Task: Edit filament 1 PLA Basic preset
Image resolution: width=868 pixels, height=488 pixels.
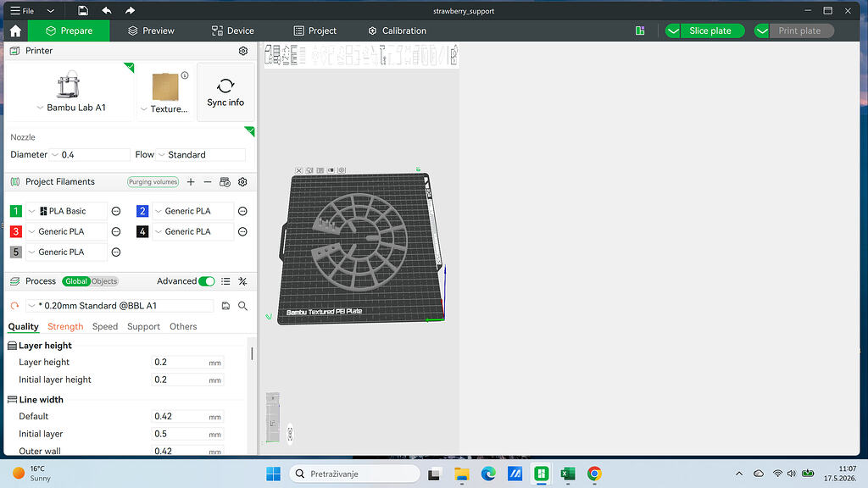Action: click(116, 211)
